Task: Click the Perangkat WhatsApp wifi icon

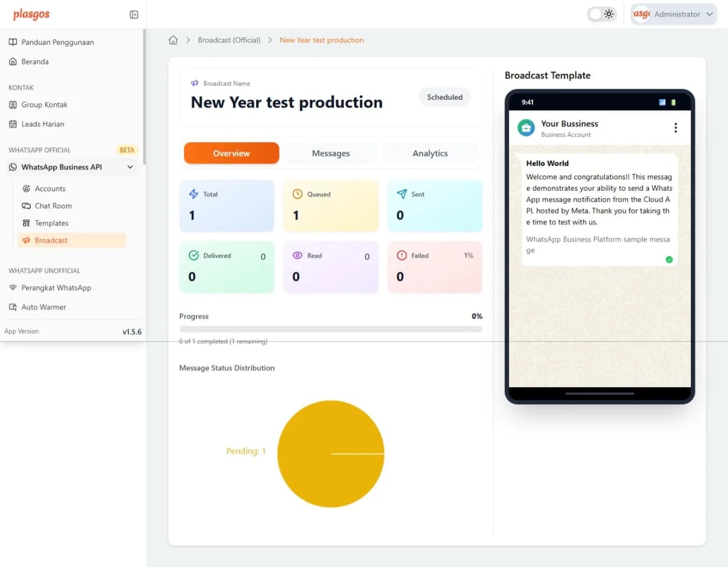Action: point(13,288)
